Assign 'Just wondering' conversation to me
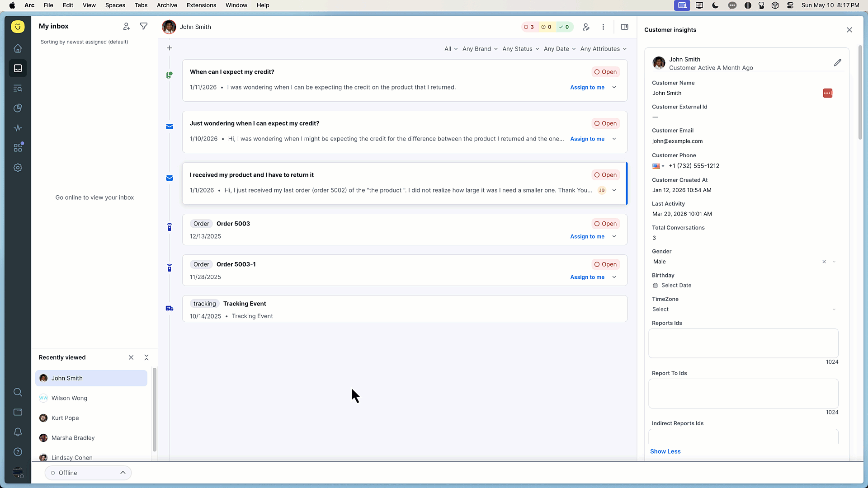 pos(587,139)
